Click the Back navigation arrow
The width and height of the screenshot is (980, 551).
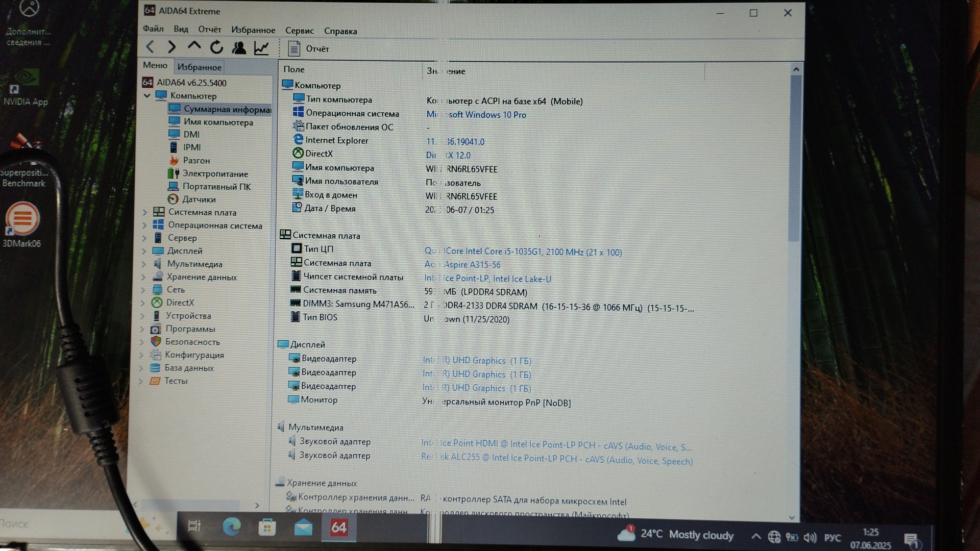pyautogui.click(x=150, y=47)
